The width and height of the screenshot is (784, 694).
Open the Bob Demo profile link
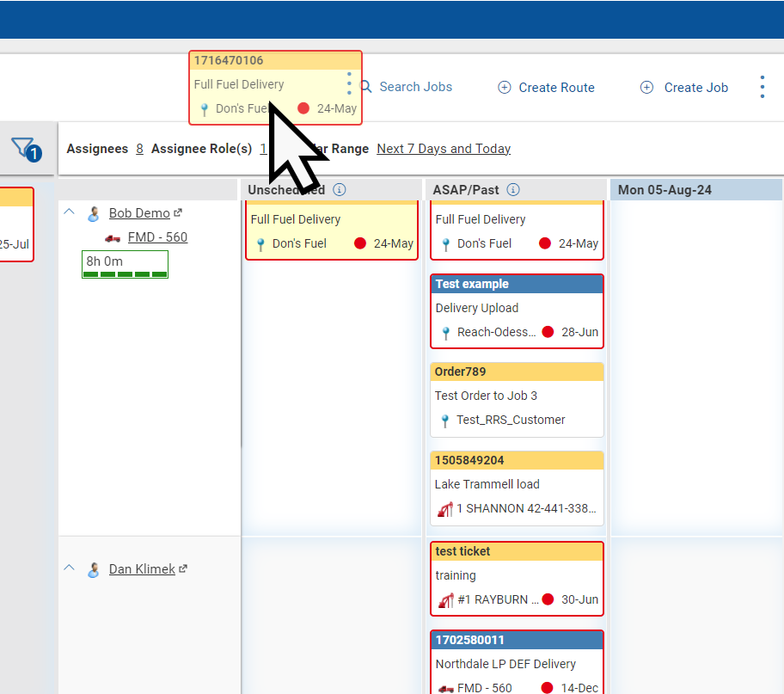(139, 213)
